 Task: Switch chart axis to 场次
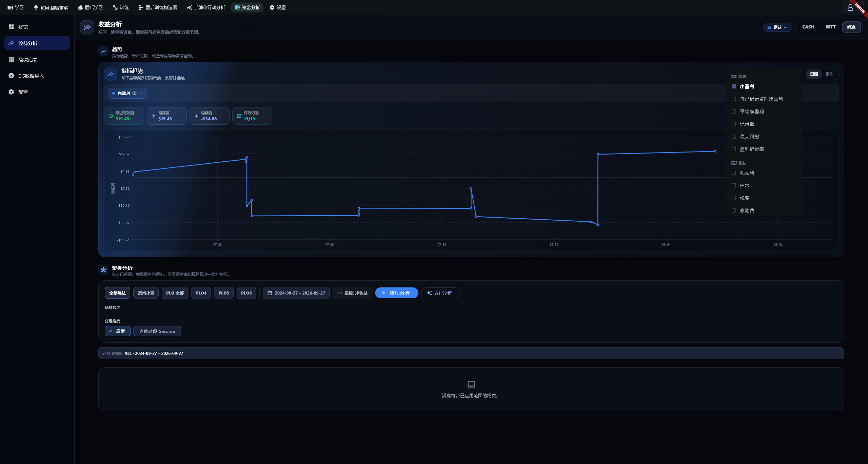click(x=829, y=74)
